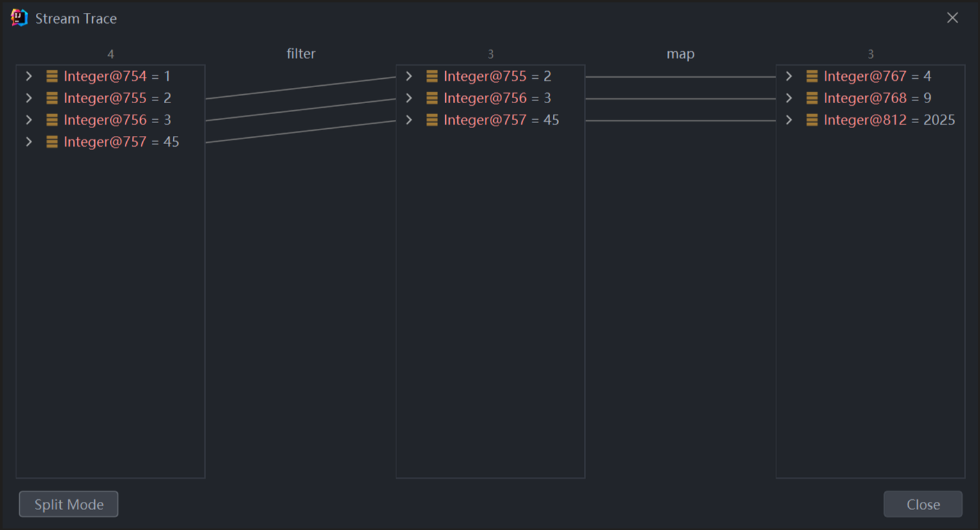Expand Integer@755 = 2 in filter result column
The image size is (980, 530).
click(x=409, y=76)
